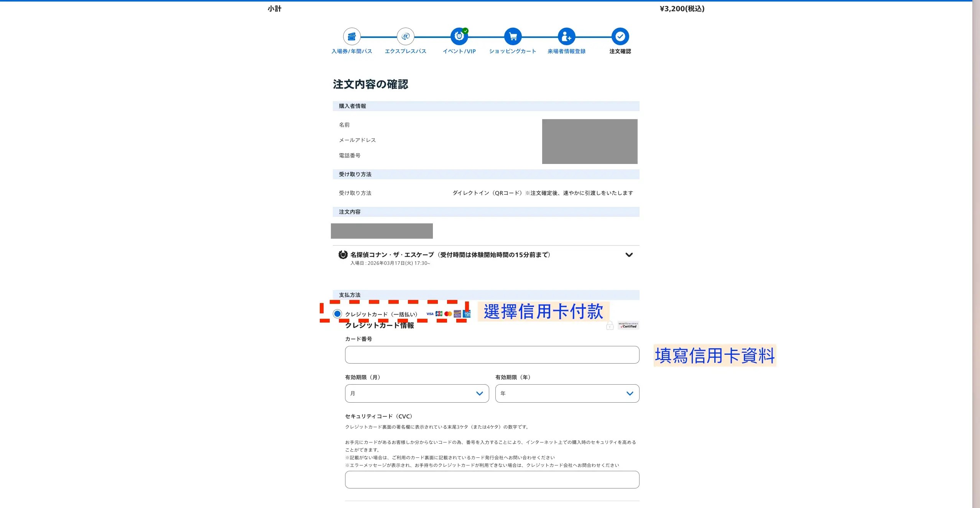This screenshot has height=508, width=980.
Task: Click the security code CVC input field
Action: [492, 480]
